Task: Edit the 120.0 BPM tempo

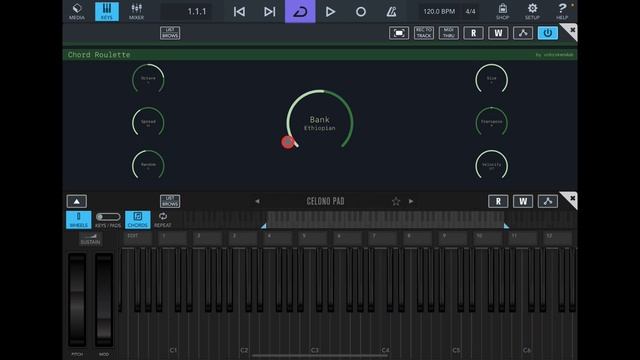Action: coord(439,11)
